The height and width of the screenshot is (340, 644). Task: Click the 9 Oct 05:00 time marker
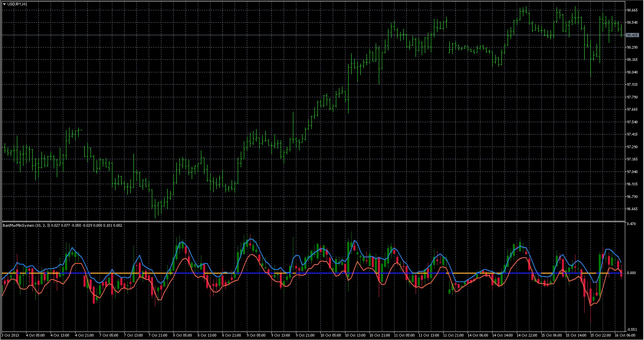256,335
